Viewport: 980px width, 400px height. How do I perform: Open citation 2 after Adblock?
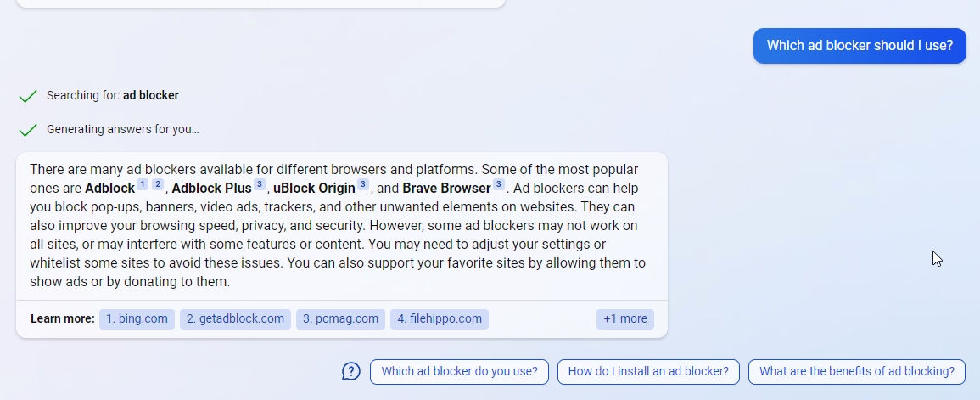pyautogui.click(x=157, y=184)
